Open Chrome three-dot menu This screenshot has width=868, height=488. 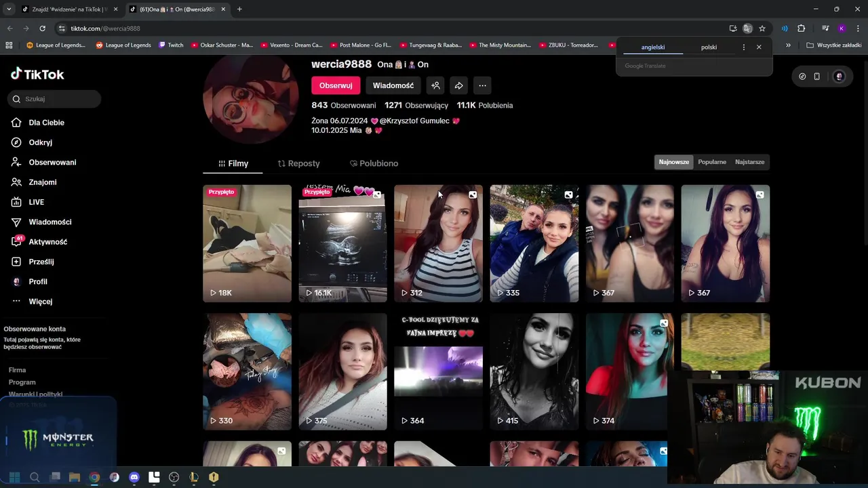pyautogui.click(x=858, y=28)
